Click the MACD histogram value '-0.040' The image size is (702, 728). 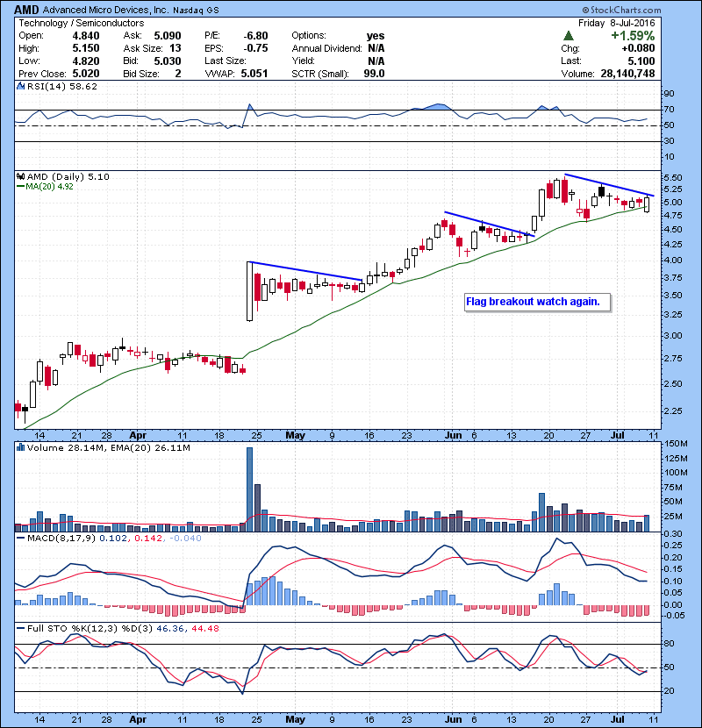[185, 539]
